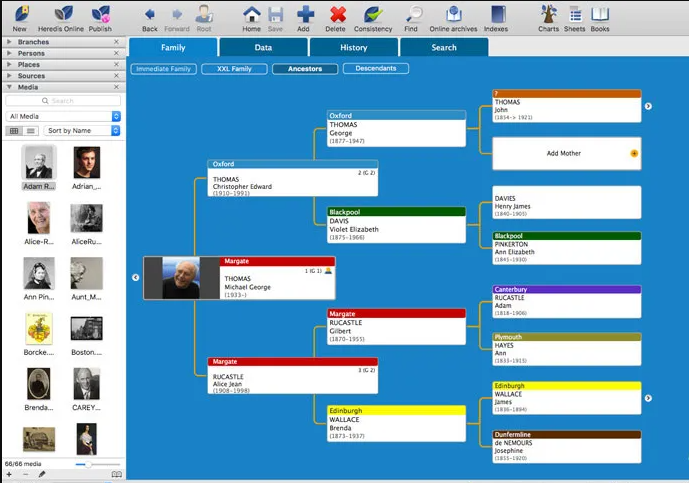Open the All Media dropdown
Viewport: 689px width, 483px height.
click(63, 116)
